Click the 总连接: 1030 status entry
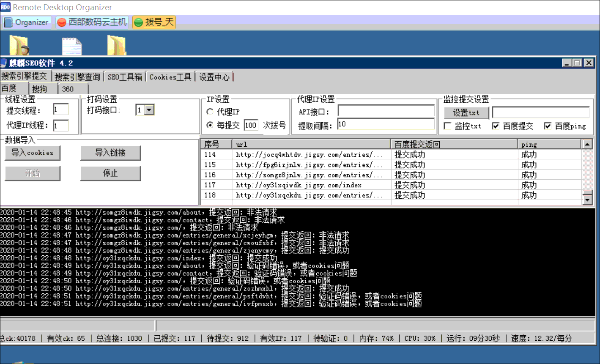This screenshot has height=364, width=600. point(119,339)
